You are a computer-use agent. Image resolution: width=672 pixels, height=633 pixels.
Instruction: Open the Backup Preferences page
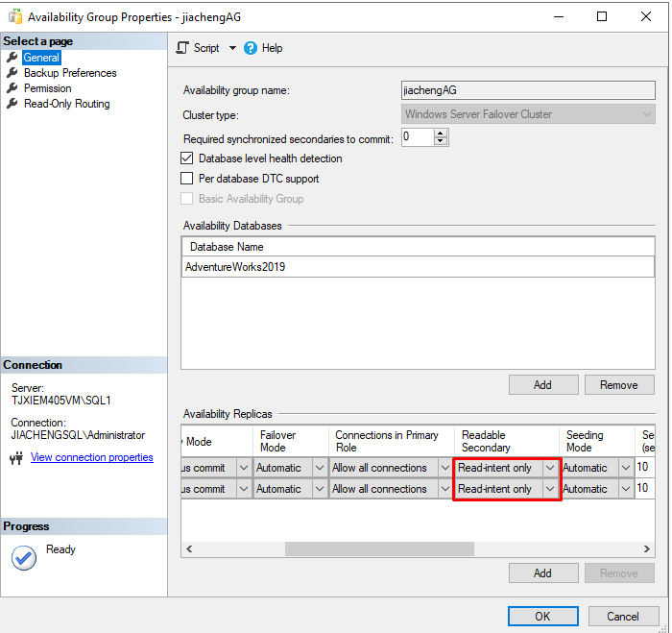point(70,73)
